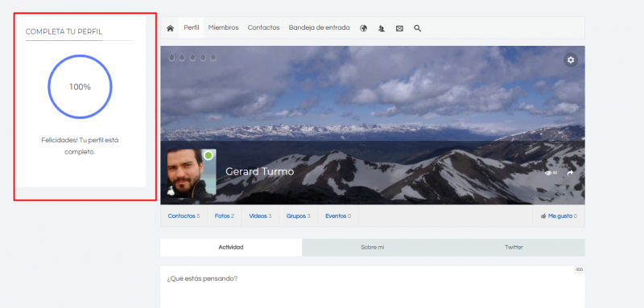Open Bandeja de entrada

319,28
